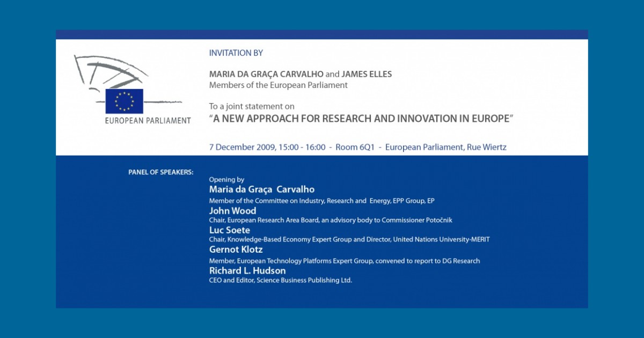Click the "PANEL OF SPEAKERS:" label
This screenshot has height=338, width=644.
161,172
